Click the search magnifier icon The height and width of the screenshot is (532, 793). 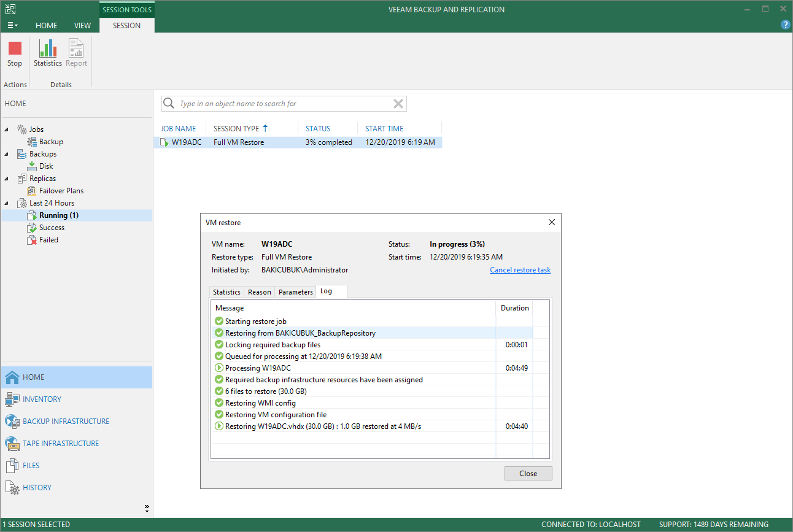click(169, 104)
